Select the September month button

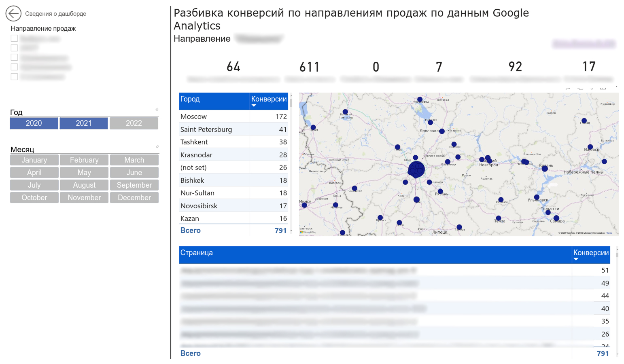click(x=134, y=185)
